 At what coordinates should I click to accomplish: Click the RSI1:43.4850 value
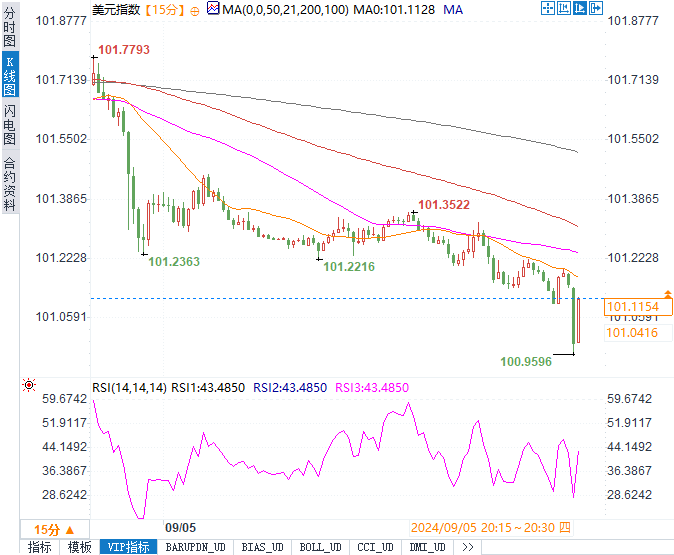tap(208, 387)
